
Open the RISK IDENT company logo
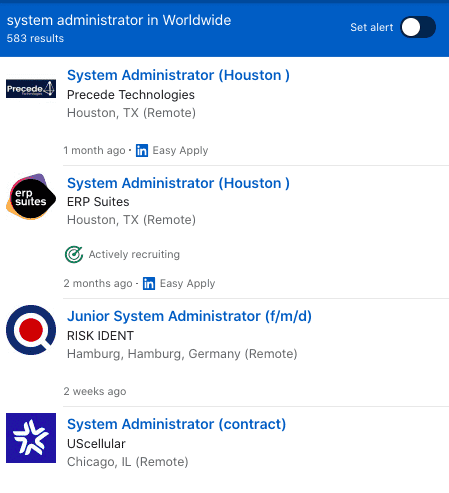(x=31, y=330)
